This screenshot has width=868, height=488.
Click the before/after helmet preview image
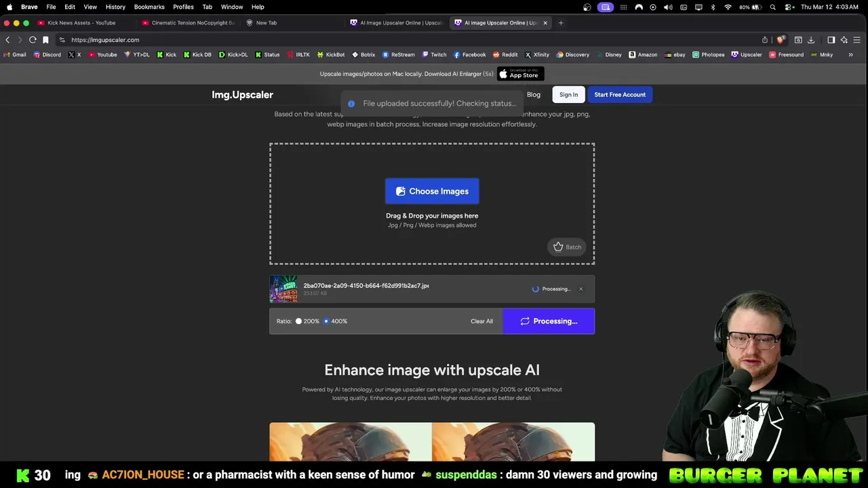tap(432, 442)
